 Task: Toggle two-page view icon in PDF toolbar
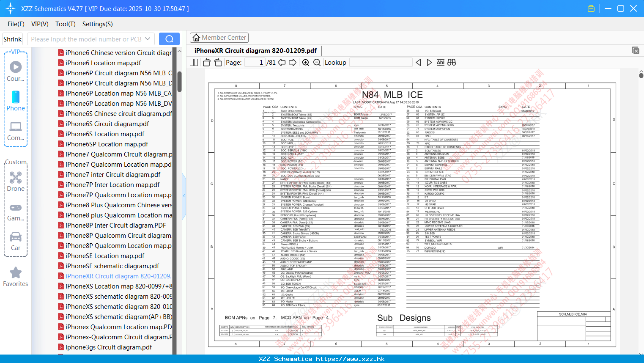click(194, 63)
